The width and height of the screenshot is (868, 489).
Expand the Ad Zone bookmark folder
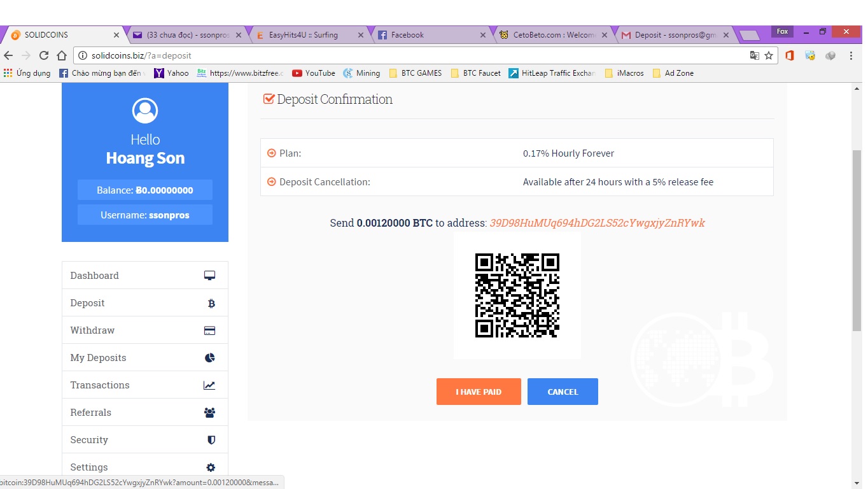[673, 73]
